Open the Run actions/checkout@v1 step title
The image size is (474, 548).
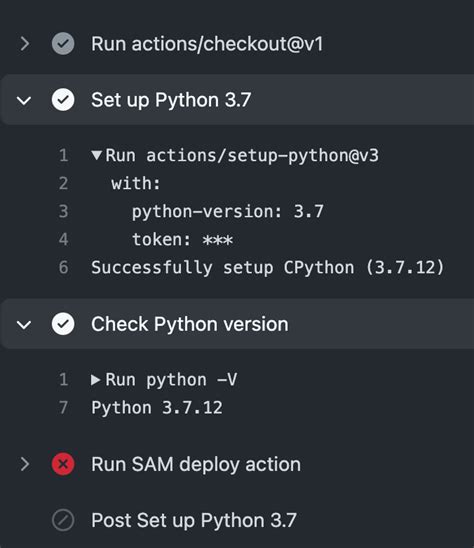pos(207,44)
